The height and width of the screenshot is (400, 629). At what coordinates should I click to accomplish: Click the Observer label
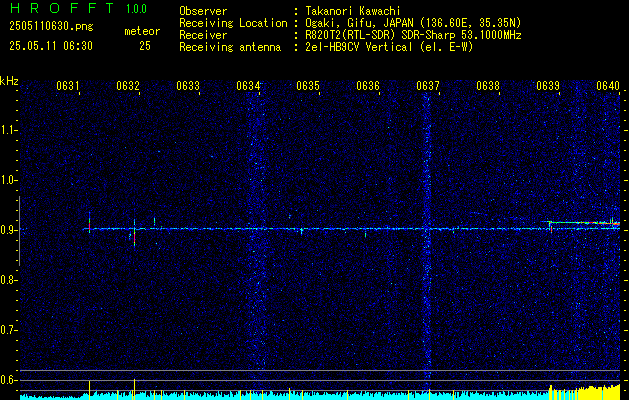[x=203, y=11]
